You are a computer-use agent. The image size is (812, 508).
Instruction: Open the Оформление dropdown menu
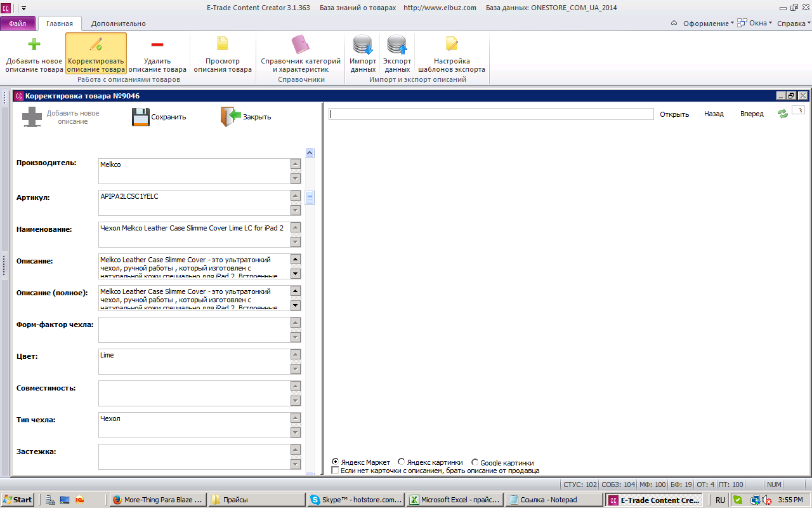[x=708, y=23]
